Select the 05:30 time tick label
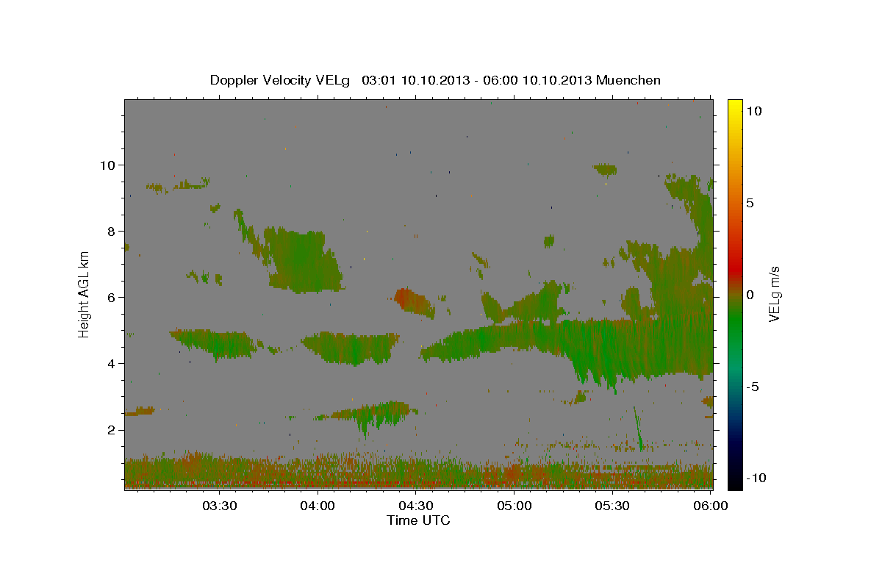 coord(612,506)
